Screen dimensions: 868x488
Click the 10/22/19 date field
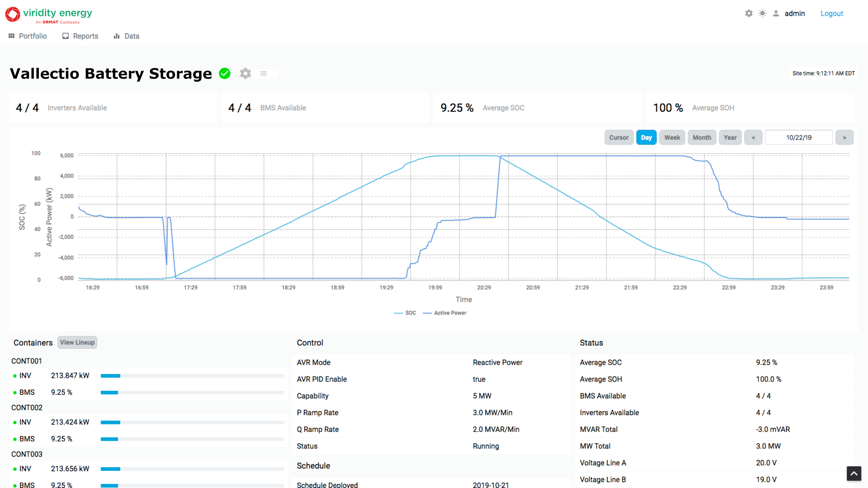click(799, 137)
